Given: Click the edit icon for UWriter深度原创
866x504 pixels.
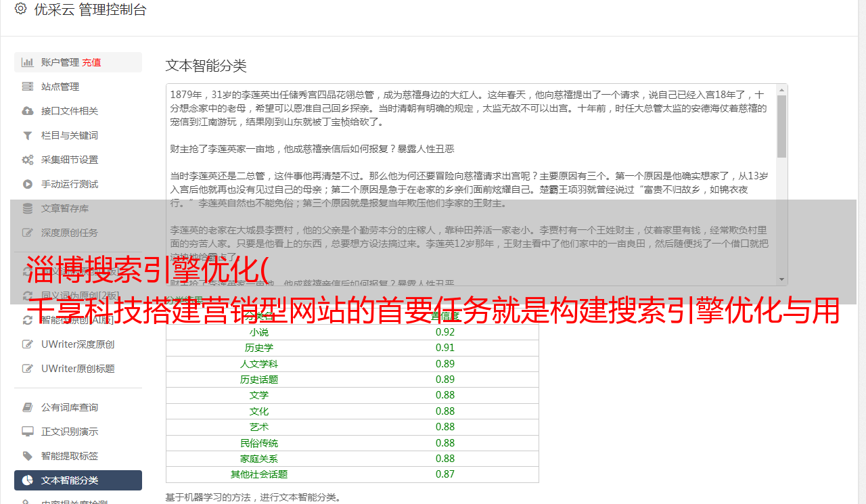Looking at the screenshot, I should click(28, 344).
